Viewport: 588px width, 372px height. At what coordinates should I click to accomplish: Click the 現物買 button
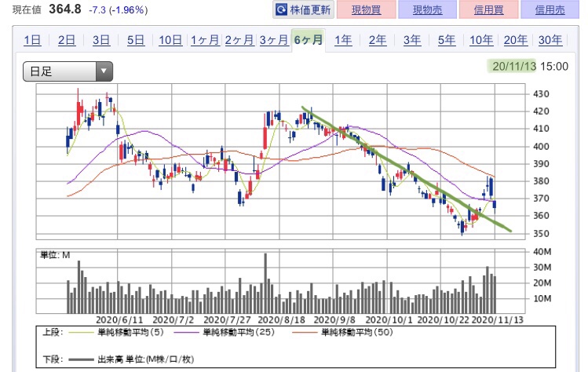367,9
